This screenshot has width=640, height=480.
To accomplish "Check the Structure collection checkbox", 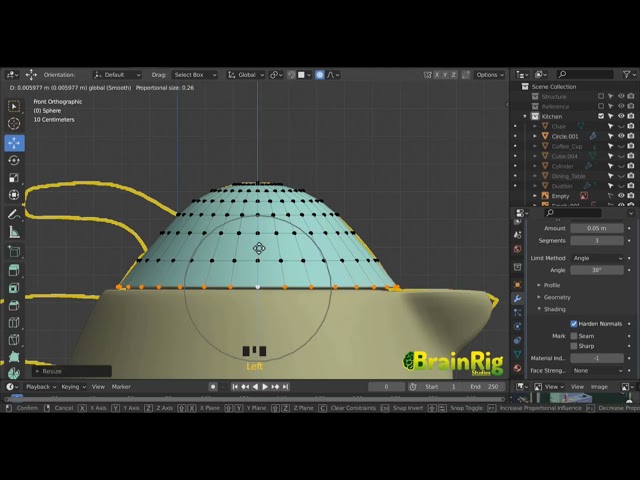I will 601,96.
